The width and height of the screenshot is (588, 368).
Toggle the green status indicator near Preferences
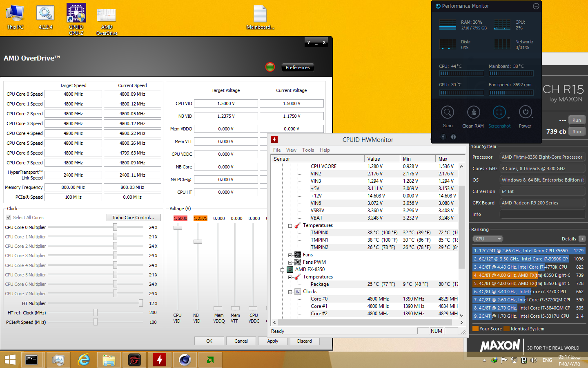270,67
